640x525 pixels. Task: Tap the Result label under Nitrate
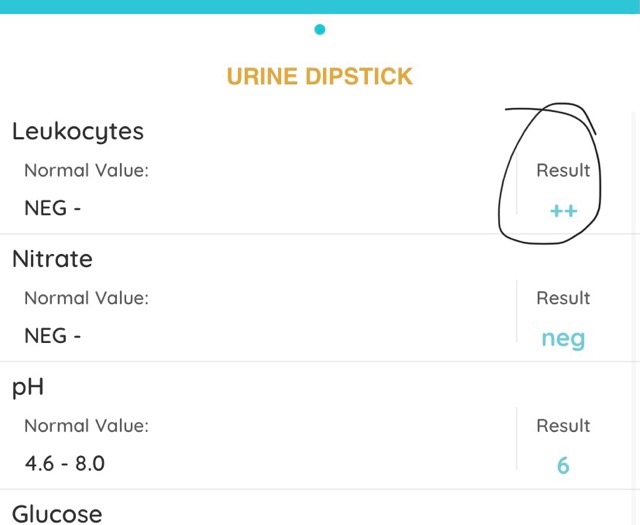tap(563, 298)
